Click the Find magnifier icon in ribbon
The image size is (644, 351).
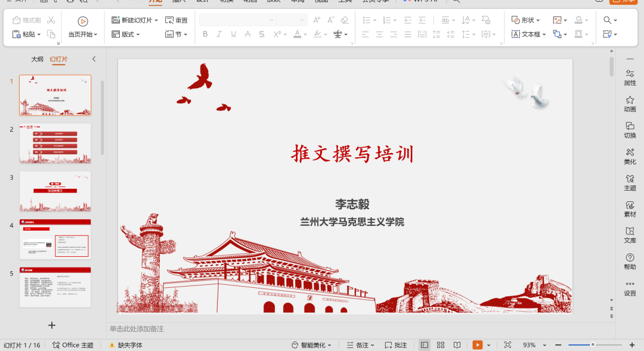click(607, 20)
